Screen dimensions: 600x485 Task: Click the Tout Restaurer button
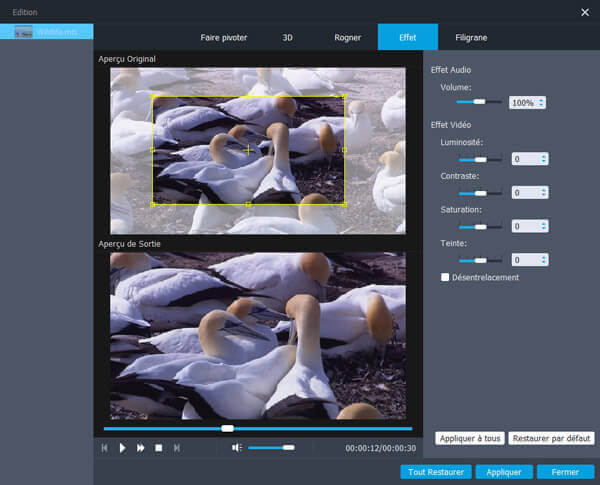[x=435, y=471]
